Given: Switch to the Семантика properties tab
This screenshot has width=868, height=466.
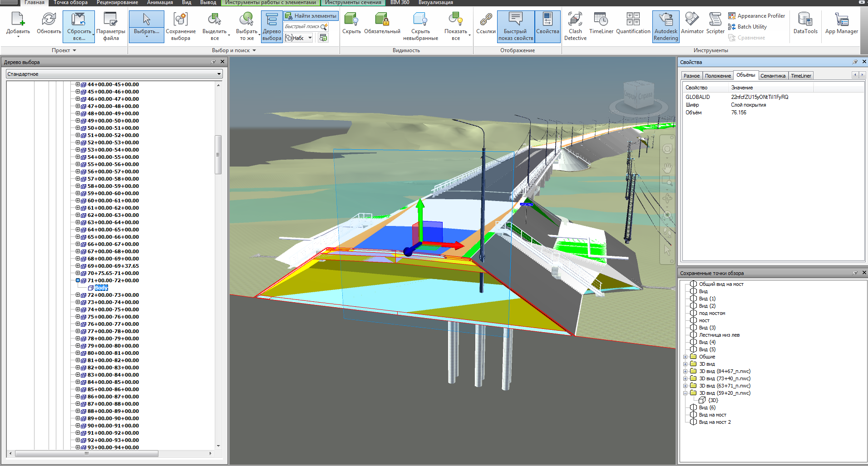Looking at the screenshot, I should click(773, 76).
